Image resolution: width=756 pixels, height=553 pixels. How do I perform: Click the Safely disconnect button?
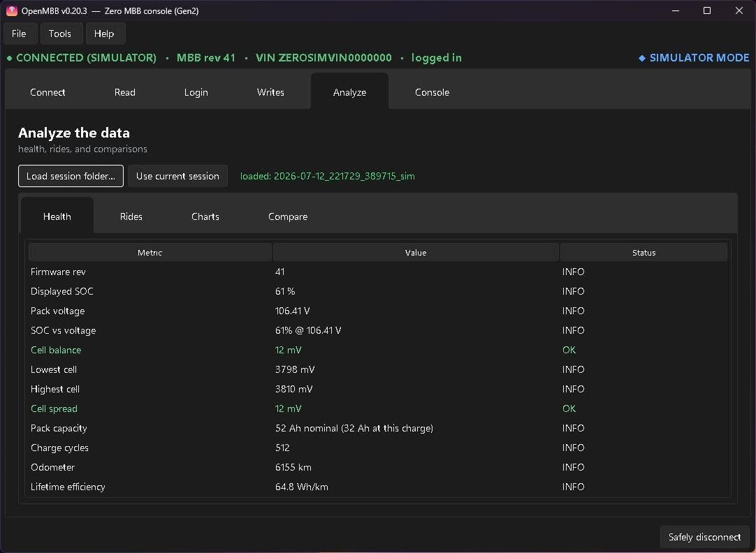pyautogui.click(x=704, y=537)
